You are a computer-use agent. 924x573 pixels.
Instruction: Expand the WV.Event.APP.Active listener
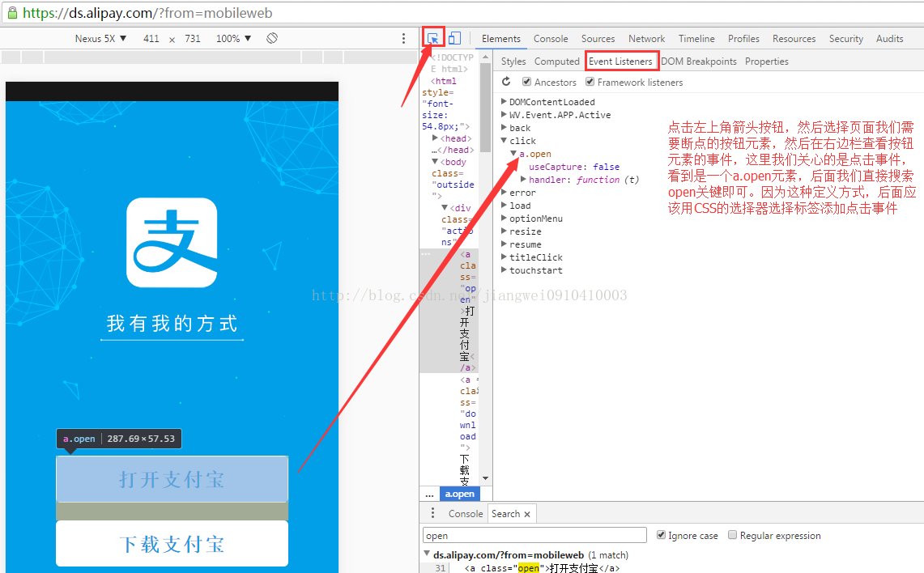504,114
